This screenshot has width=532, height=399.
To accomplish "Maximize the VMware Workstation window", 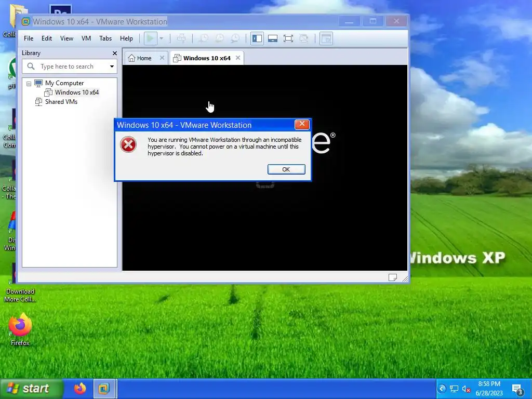I will (x=373, y=21).
